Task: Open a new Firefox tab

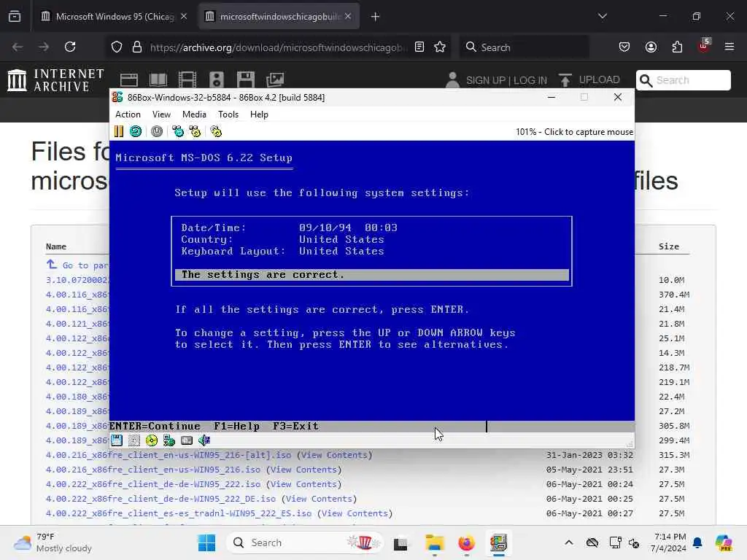Action: (376, 17)
